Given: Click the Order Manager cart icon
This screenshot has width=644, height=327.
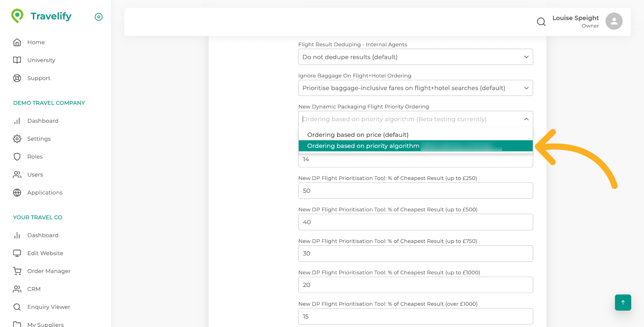Looking at the screenshot, I should pyautogui.click(x=17, y=271).
